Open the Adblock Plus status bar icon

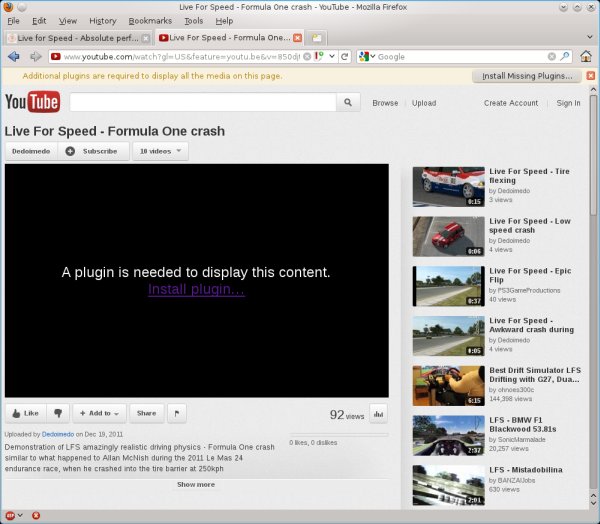pyautogui.click(x=11, y=515)
